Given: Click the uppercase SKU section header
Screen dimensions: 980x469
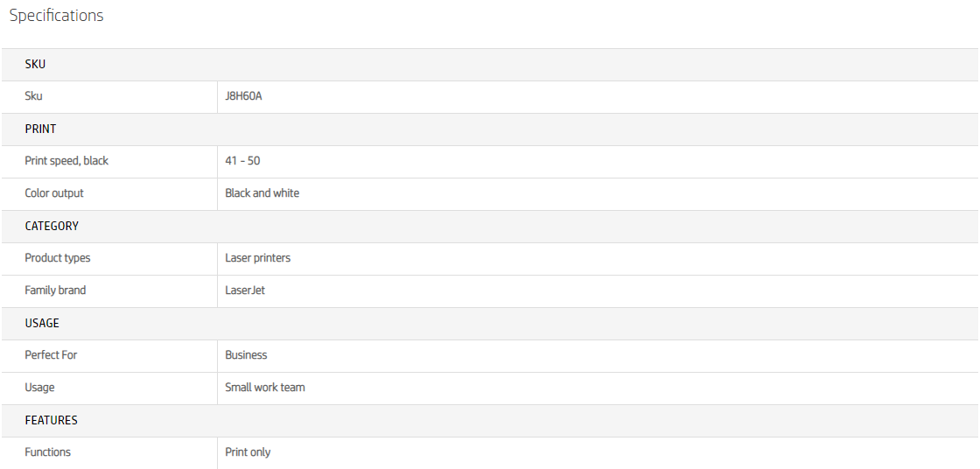Looking at the screenshot, I should tap(35, 64).
